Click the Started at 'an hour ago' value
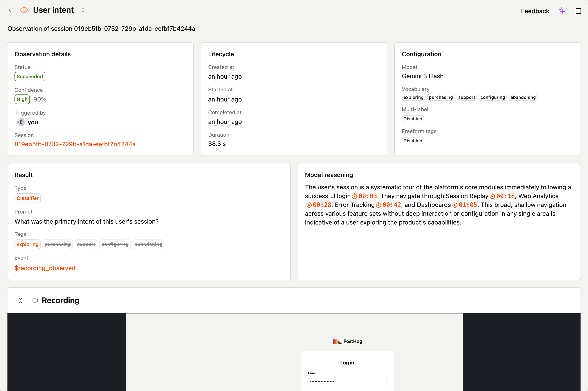 point(225,99)
